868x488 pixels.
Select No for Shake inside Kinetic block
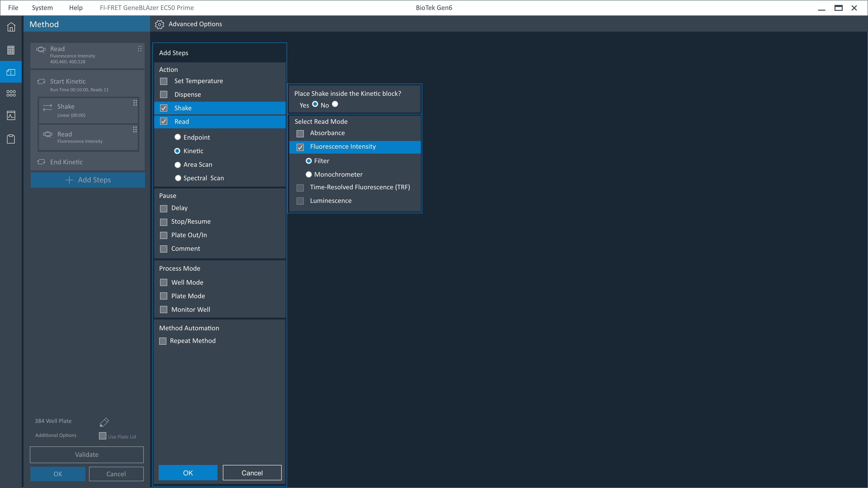click(x=335, y=104)
